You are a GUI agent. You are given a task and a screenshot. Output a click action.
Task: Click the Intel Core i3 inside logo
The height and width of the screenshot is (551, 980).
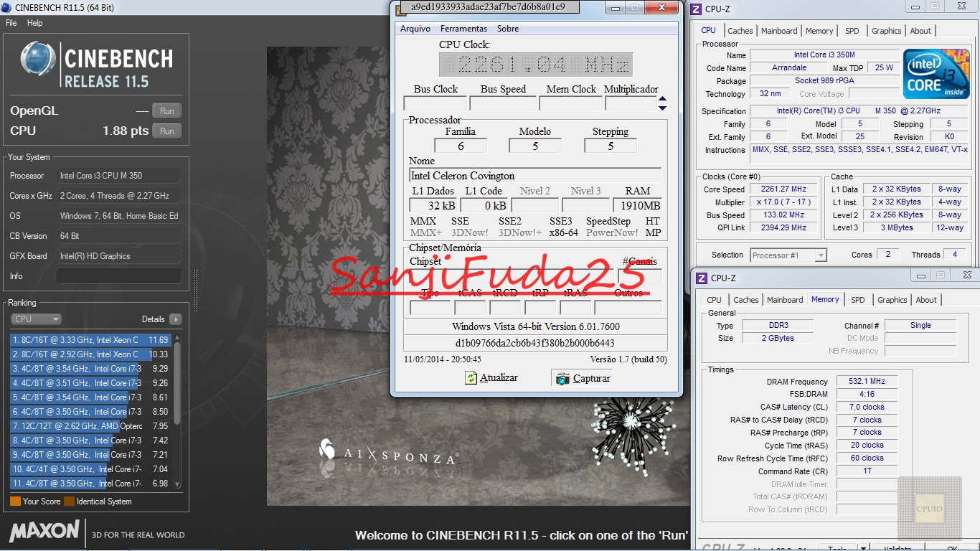coord(936,74)
